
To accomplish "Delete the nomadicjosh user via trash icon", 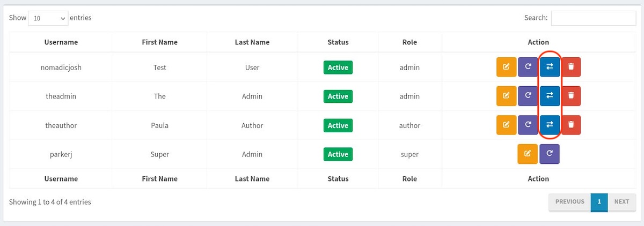I will click(571, 67).
